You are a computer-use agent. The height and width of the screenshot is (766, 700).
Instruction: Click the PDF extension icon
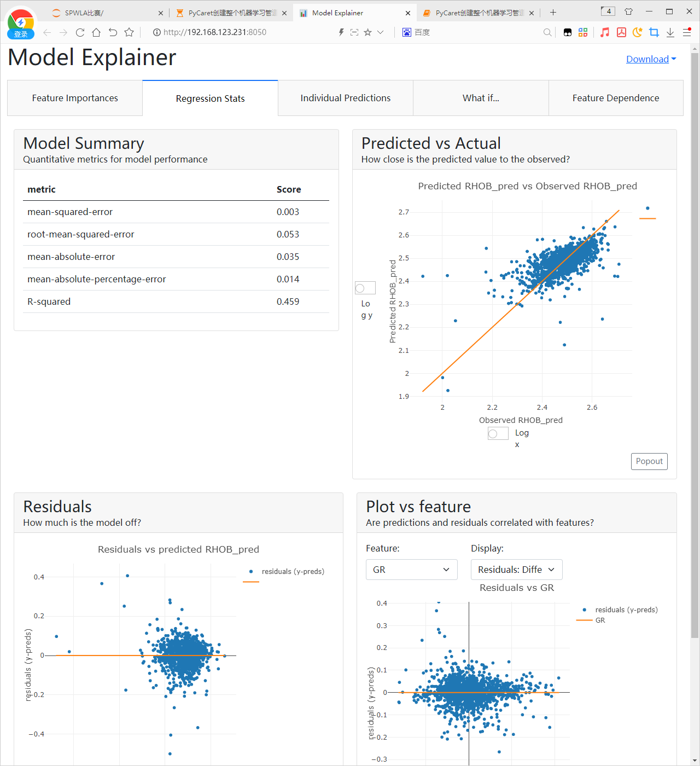tap(621, 33)
